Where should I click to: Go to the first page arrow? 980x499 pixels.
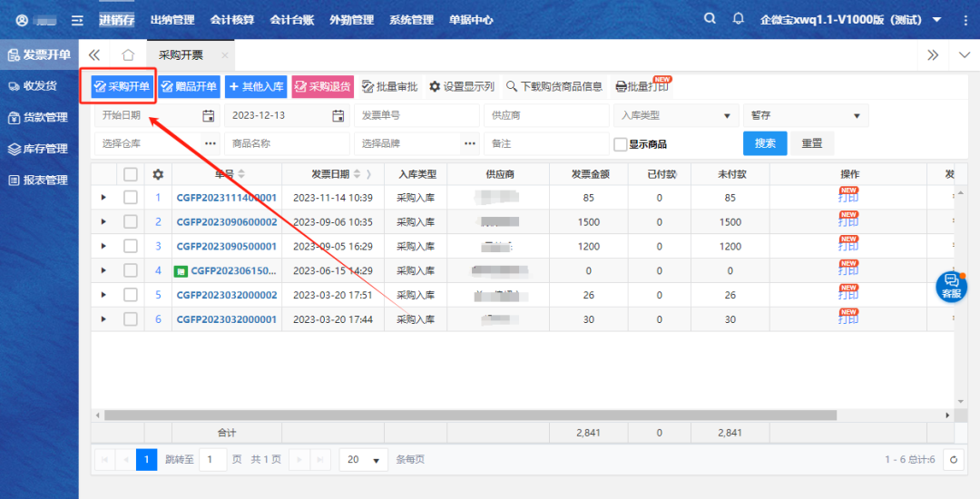tap(104, 460)
